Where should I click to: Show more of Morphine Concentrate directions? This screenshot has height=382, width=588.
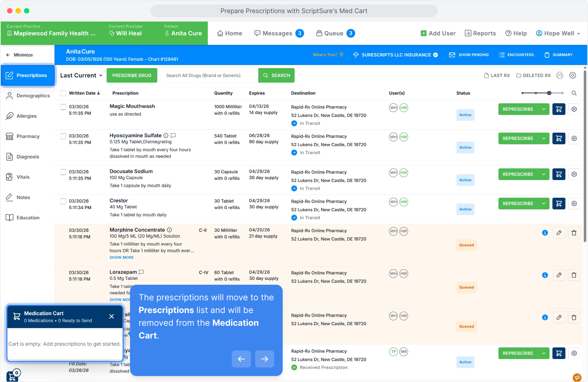click(122, 257)
